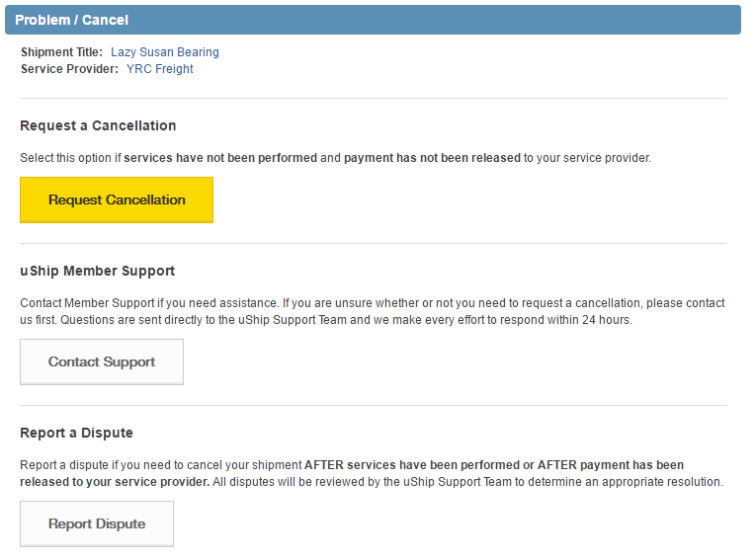
Task: Open the Lazy Susan Bearing shipment link
Action: pyautogui.click(x=164, y=52)
